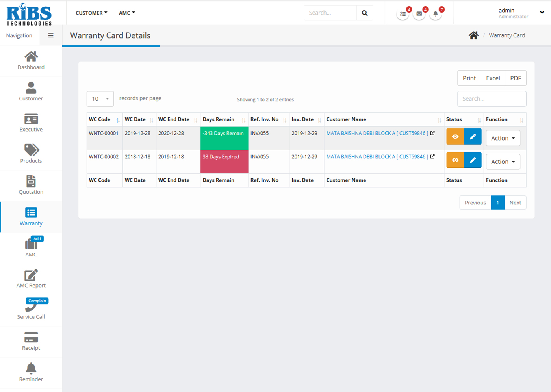Viewport: 551px width, 392px height.
Task: Expand the records per page dropdown
Action: click(x=100, y=99)
